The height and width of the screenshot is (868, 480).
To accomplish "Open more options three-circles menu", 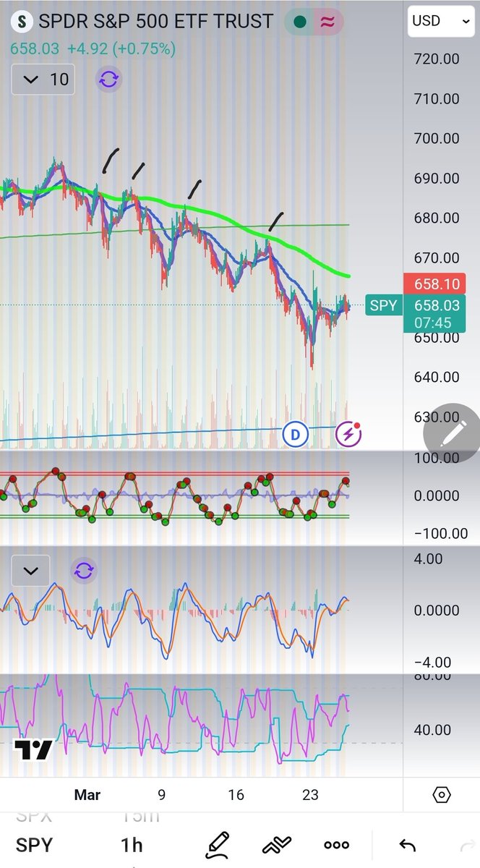I will pos(336,845).
